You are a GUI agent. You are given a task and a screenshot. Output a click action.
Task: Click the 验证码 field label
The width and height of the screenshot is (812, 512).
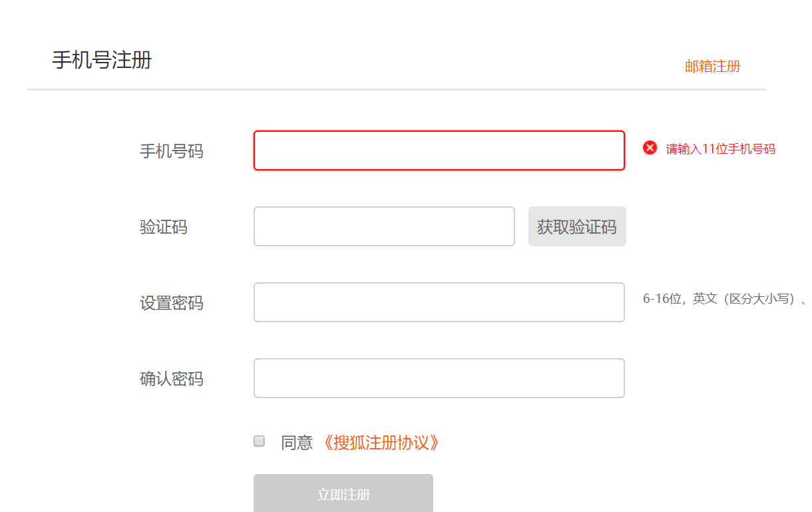(x=164, y=227)
